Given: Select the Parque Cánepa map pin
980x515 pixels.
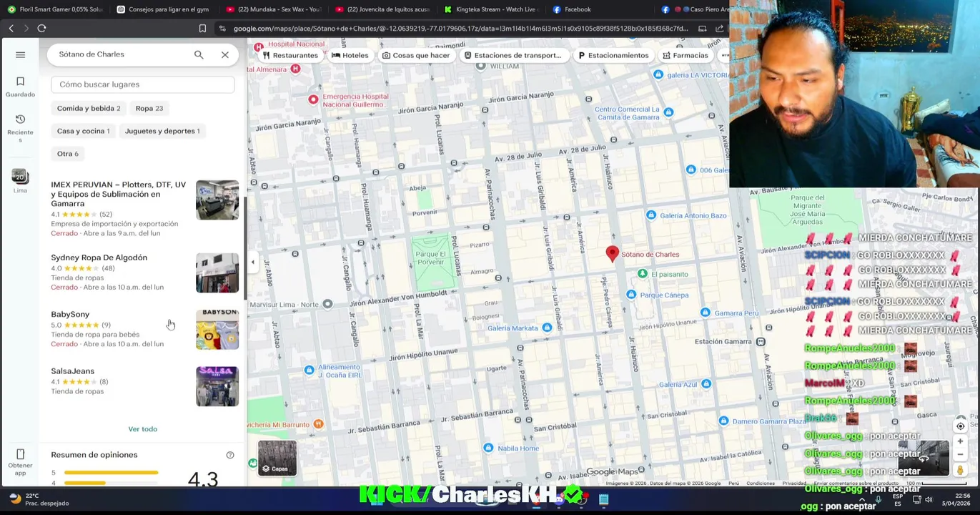Looking at the screenshot, I should (630, 295).
